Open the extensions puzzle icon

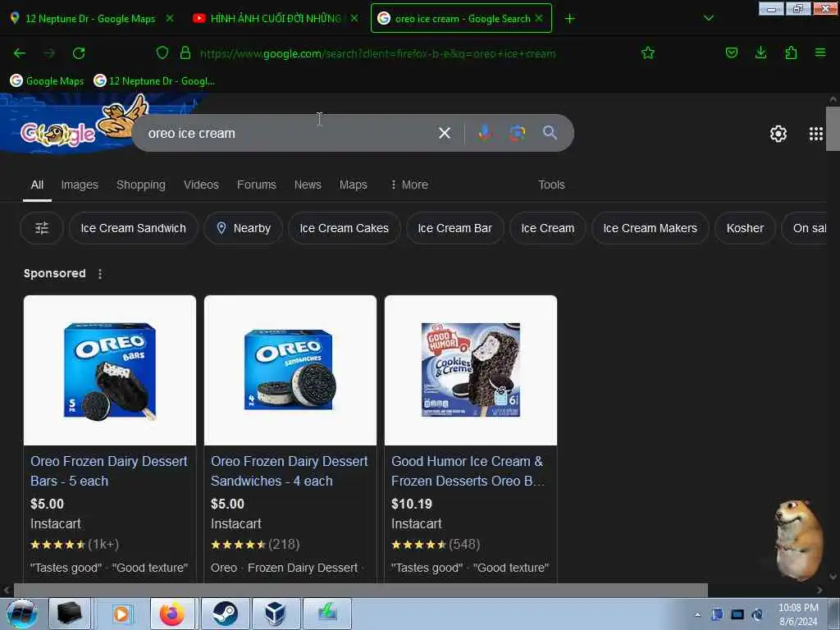point(791,52)
